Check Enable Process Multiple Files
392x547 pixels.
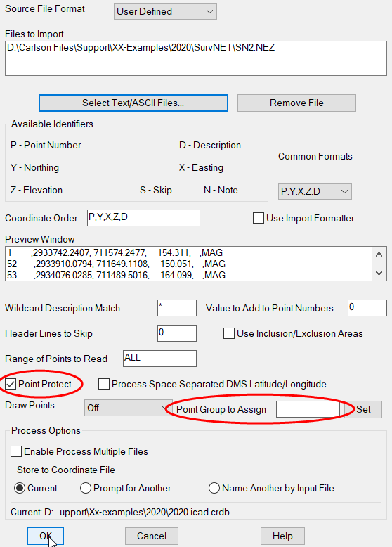pos(16,451)
